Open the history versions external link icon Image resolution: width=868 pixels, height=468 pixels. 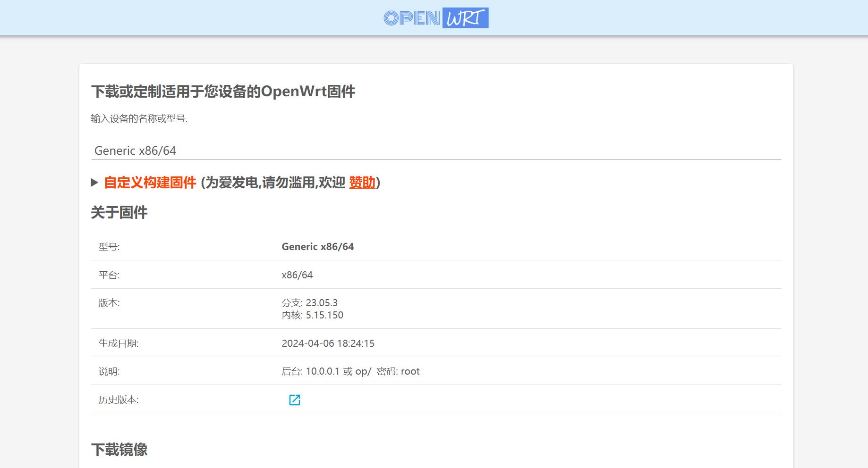click(294, 400)
